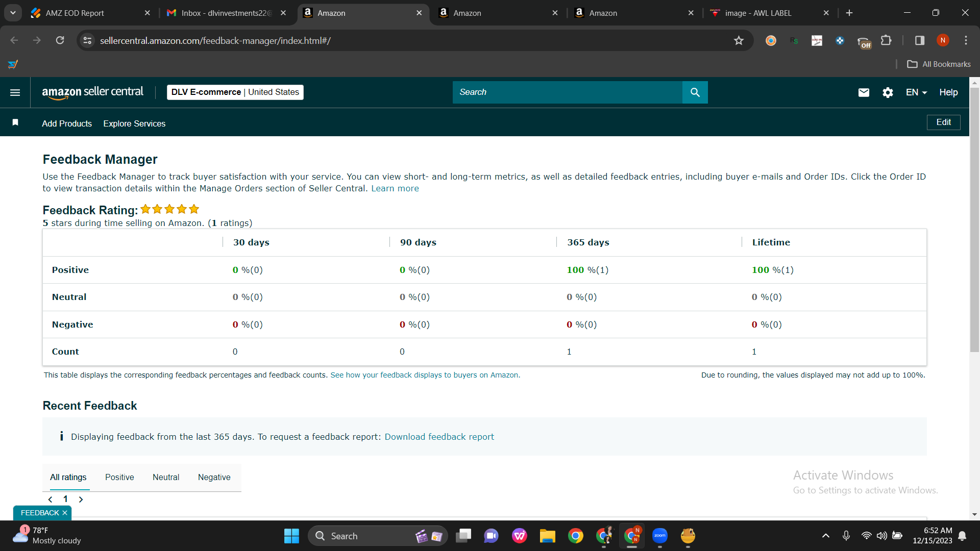Select Negative feedback tab
This screenshot has height=551, width=980.
[214, 478]
